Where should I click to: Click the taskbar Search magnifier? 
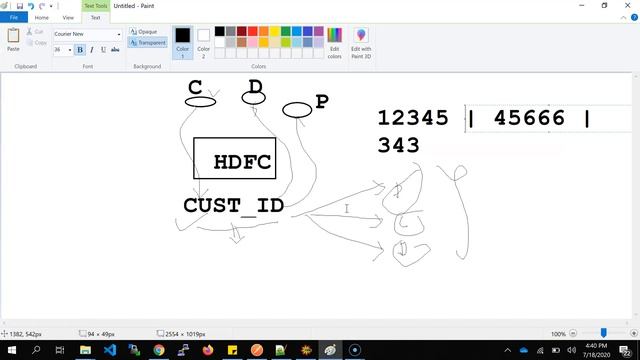tap(36, 350)
